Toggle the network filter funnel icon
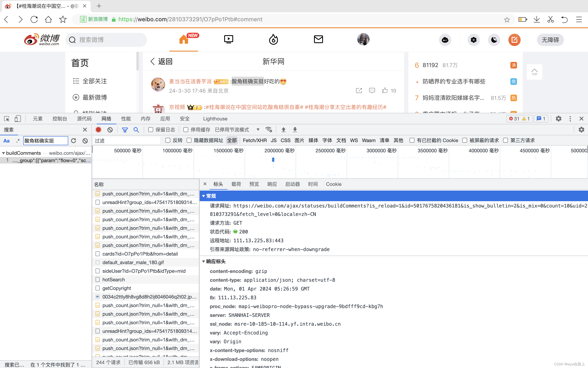Viewport: 588px width, 368px height. [125, 130]
